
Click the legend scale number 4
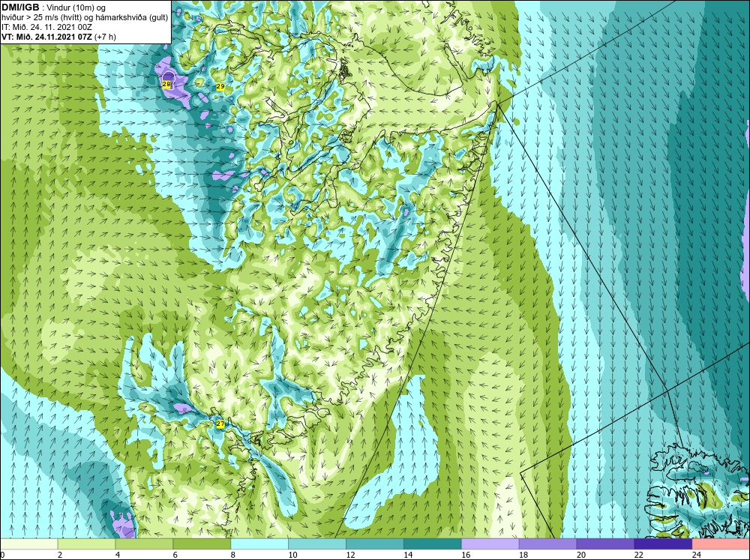118,555
